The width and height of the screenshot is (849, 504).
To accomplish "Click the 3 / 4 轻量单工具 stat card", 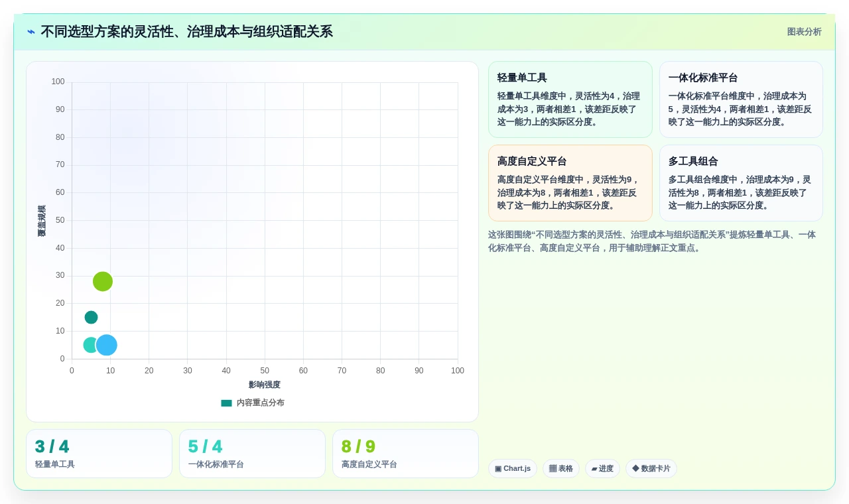I will (x=99, y=454).
